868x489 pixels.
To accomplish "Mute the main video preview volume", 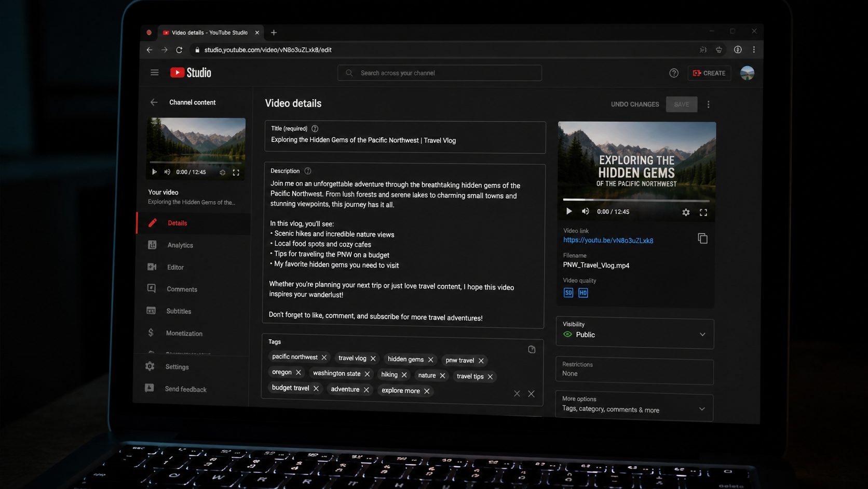I will pyautogui.click(x=586, y=212).
